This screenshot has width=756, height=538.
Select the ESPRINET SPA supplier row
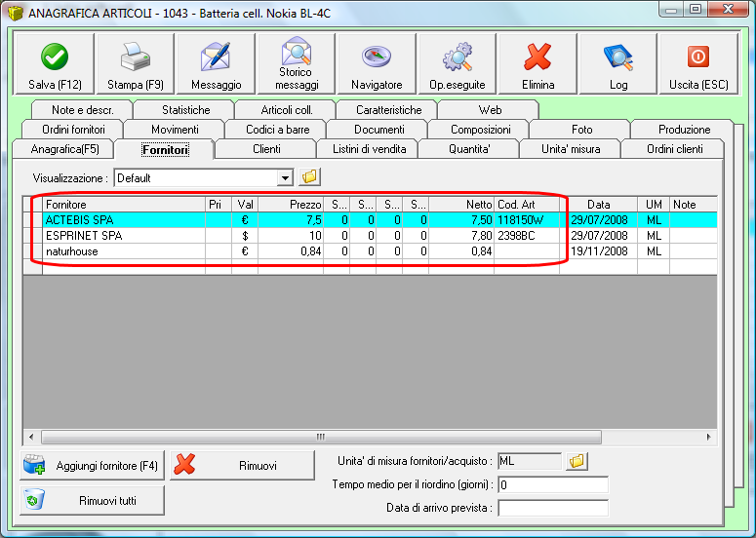tap(370, 236)
